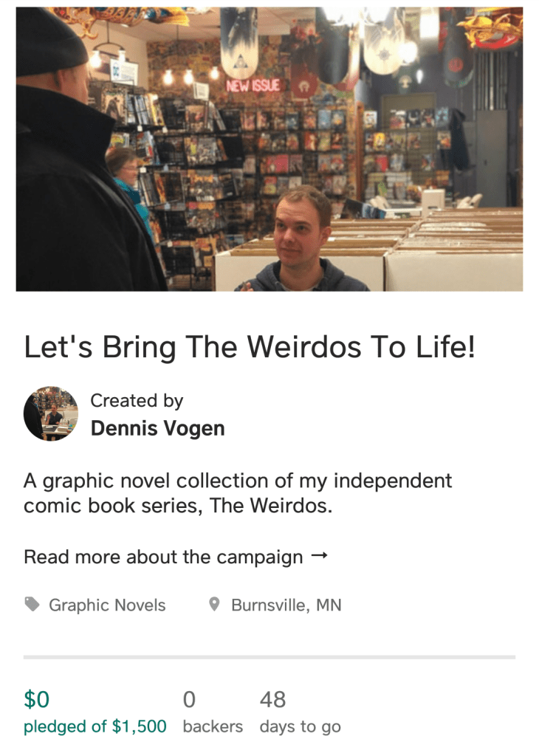This screenshot has width=539, height=756.
Task: Click the Burnsville location pin icon
Action: [215, 604]
